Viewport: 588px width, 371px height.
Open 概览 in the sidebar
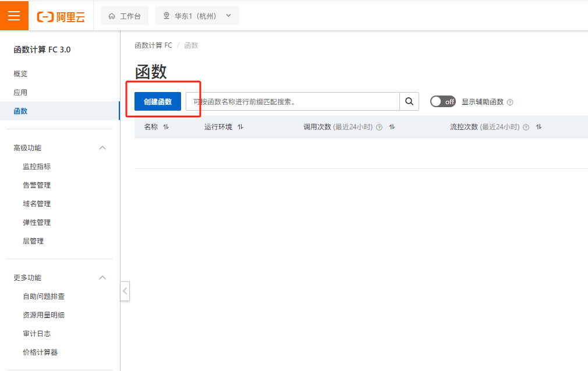(x=20, y=74)
